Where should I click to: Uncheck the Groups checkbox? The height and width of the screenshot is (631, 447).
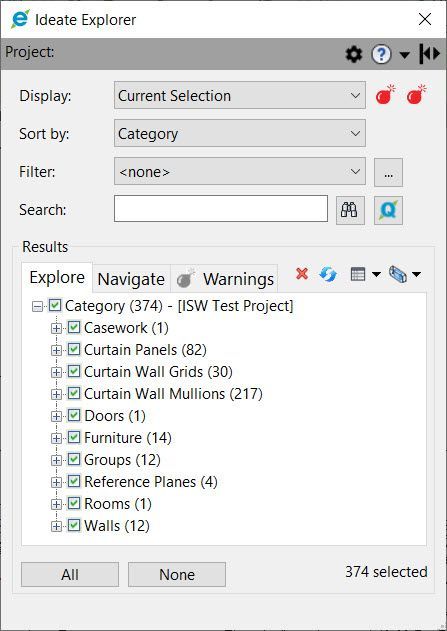click(74, 459)
